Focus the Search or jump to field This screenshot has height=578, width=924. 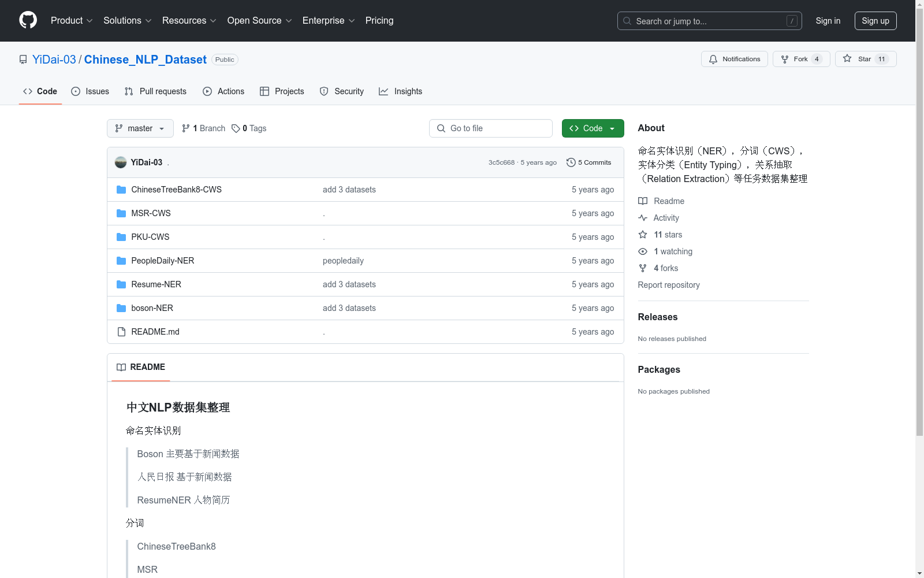710,21
